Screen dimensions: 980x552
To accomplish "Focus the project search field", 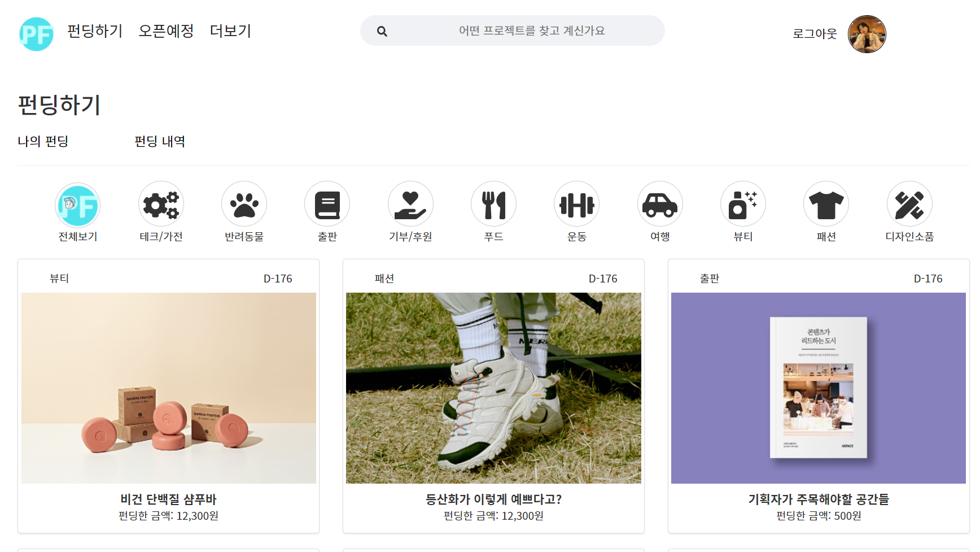I will 513,31.
